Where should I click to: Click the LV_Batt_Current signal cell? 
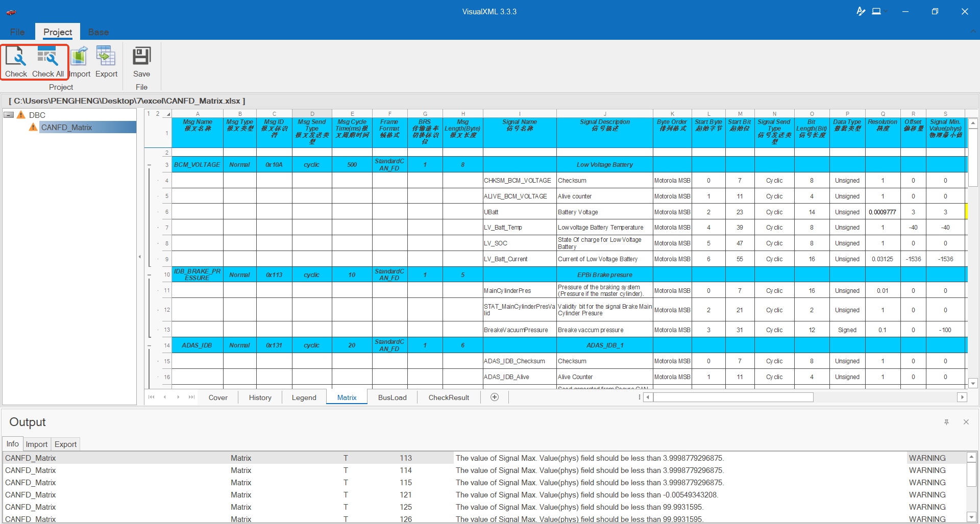[520, 259]
